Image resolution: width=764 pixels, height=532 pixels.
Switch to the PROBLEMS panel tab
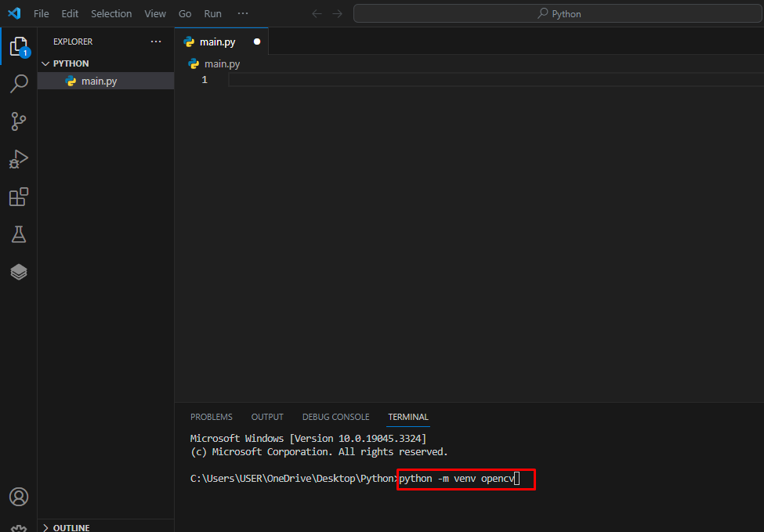[x=212, y=417]
